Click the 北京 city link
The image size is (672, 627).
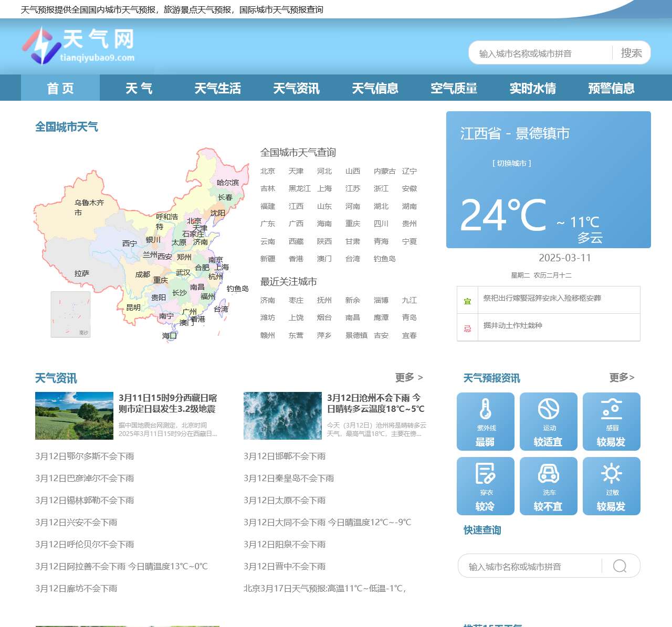click(268, 171)
